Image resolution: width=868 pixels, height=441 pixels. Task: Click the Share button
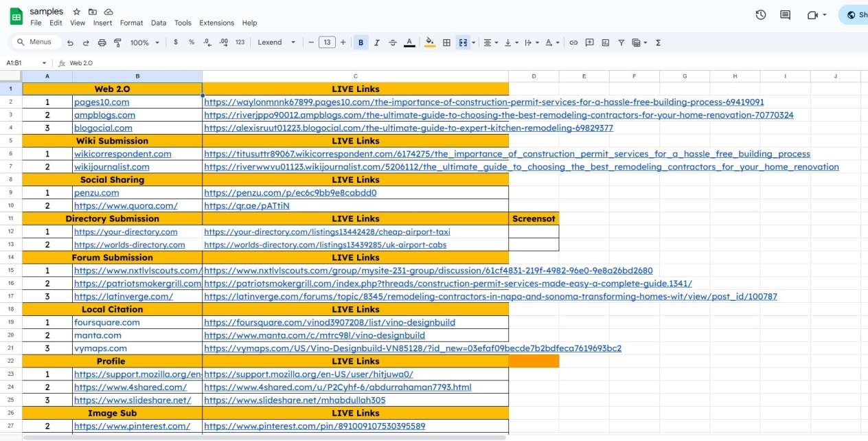tap(853, 14)
